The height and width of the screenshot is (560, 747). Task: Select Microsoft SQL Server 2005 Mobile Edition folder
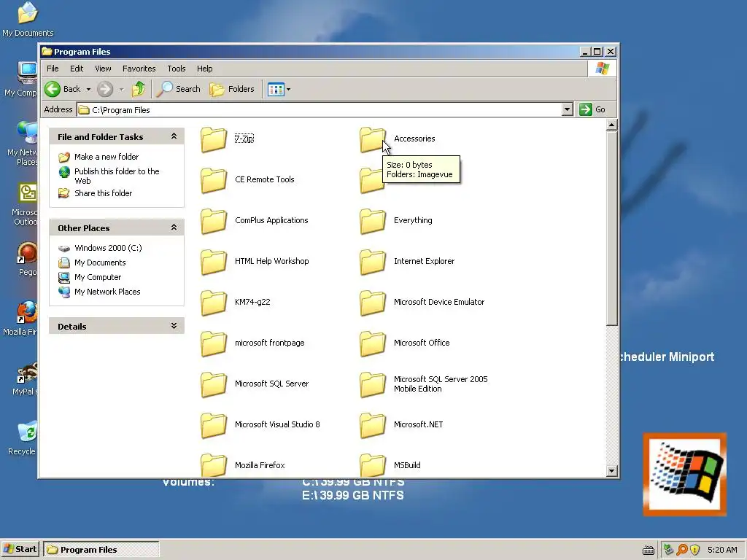click(x=373, y=384)
